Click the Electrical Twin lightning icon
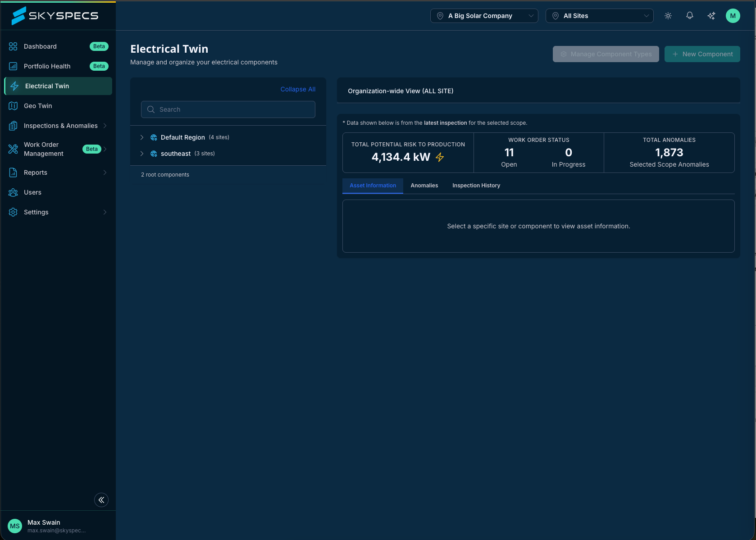 pyautogui.click(x=14, y=86)
